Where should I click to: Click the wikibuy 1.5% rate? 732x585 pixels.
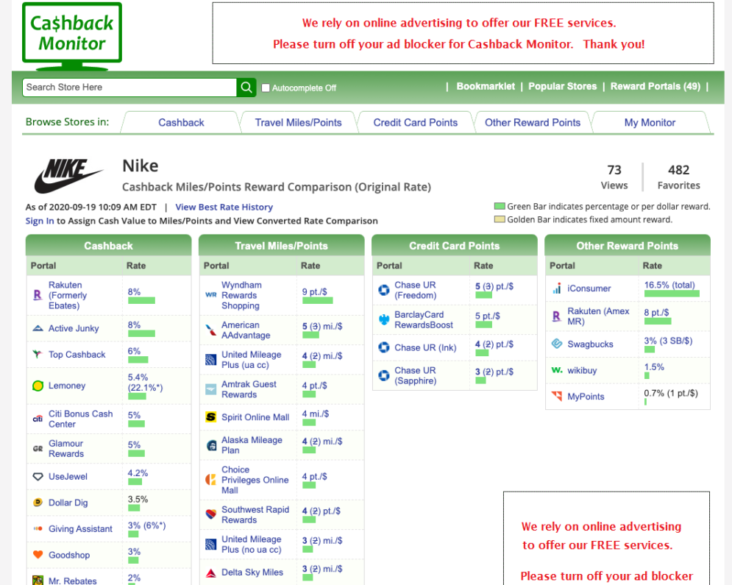654,367
